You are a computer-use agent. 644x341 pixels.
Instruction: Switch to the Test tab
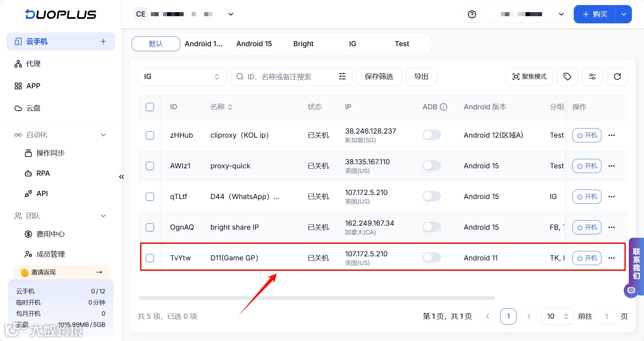(402, 44)
